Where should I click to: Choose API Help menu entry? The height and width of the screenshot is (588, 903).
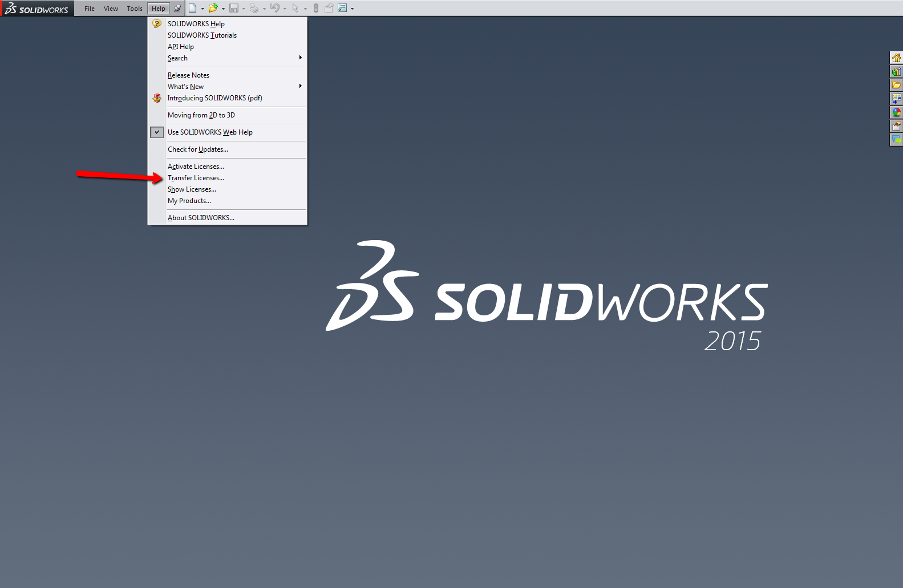pos(181,47)
